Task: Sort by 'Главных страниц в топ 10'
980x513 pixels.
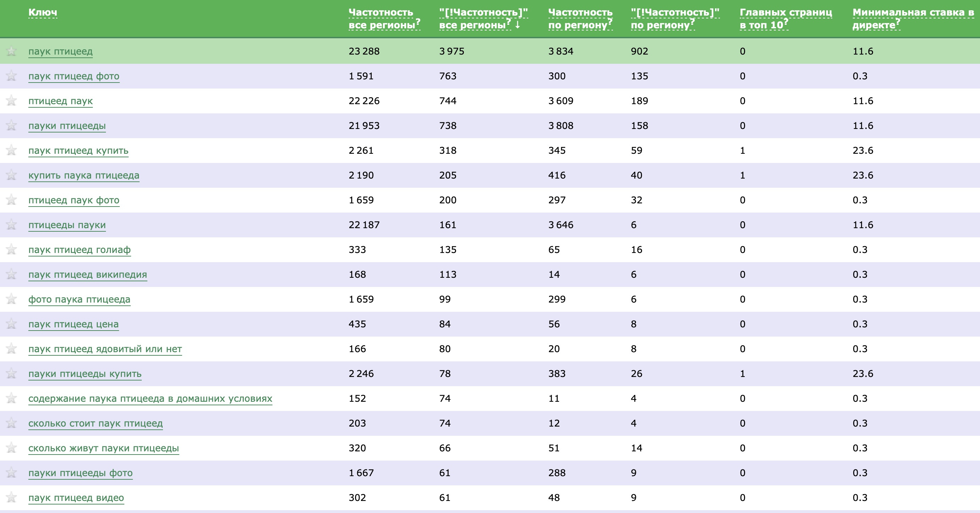Action: point(785,19)
